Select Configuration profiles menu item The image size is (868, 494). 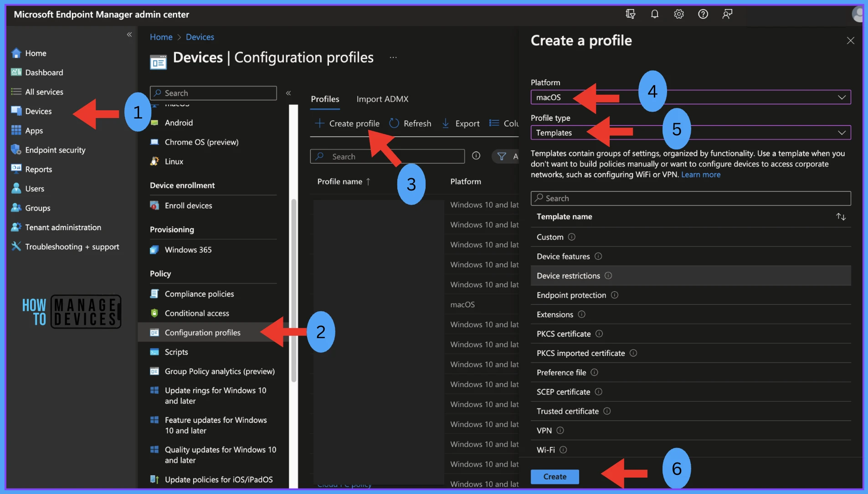point(212,333)
